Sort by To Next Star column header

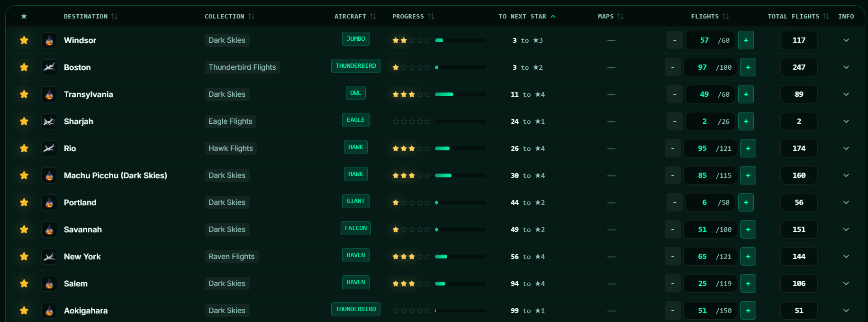pos(527,17)
